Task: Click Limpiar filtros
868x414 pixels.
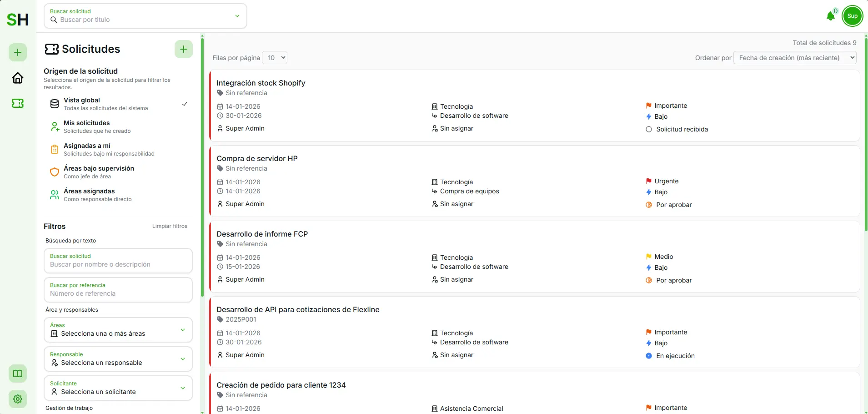Action: pyautogui.click(x=170, y=226)
